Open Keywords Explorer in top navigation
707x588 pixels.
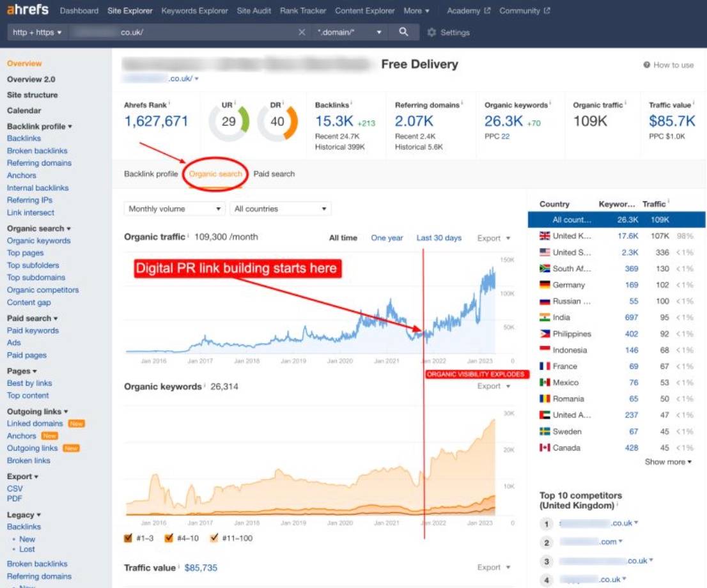tap(194, 10)
